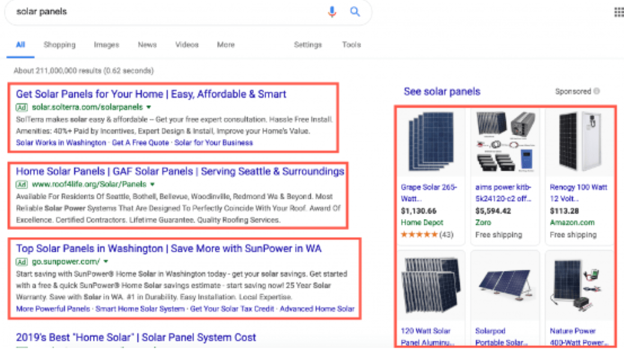The width and height of the screenshot is (624, 364).
Task: Open the Google apps grid icon
Action: click(619, 12)
